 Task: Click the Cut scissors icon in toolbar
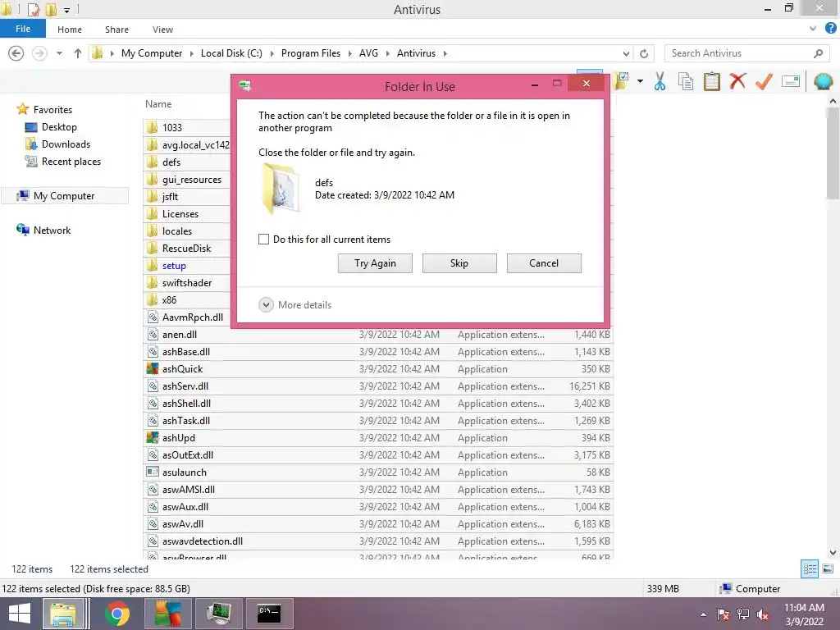coord(660,82)
